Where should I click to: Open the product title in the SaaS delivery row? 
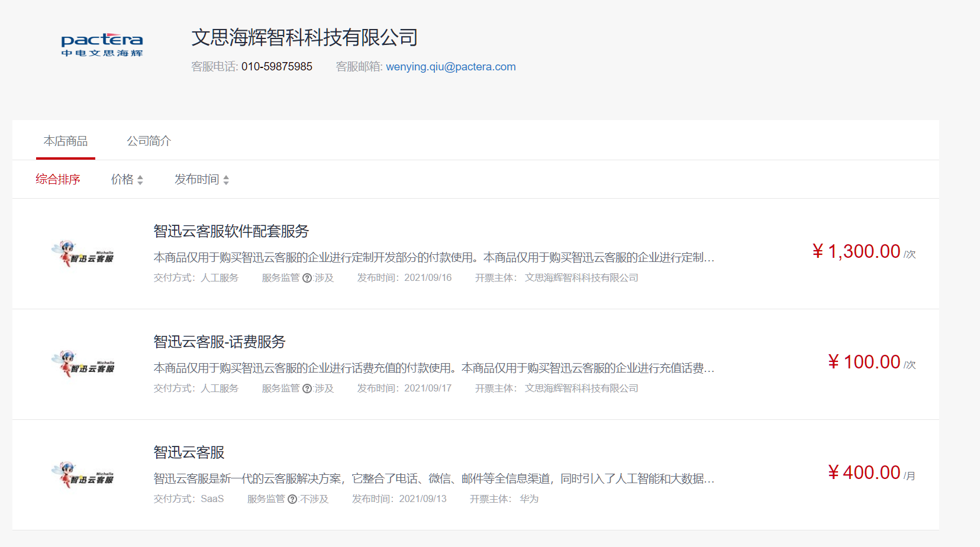[189, 452]
